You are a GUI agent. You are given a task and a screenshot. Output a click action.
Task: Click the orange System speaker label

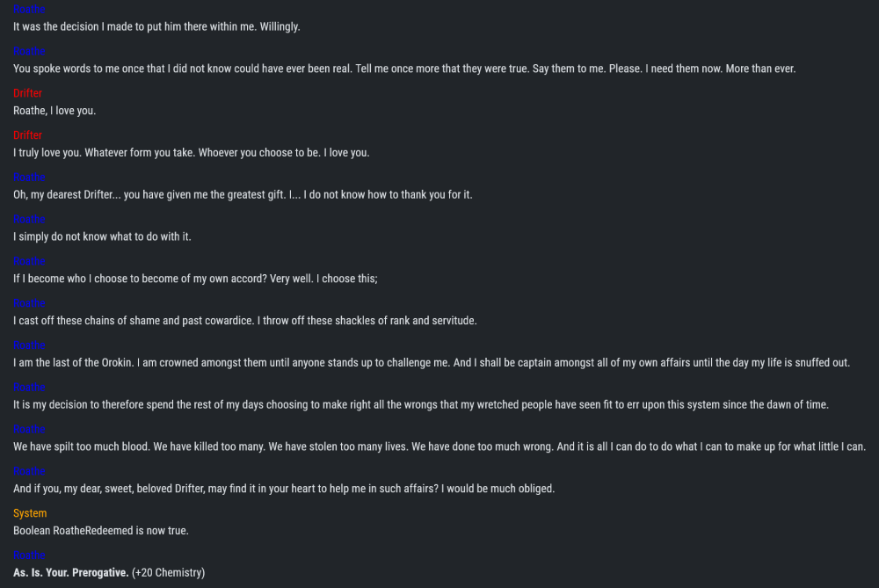click(x=30, y=513)
